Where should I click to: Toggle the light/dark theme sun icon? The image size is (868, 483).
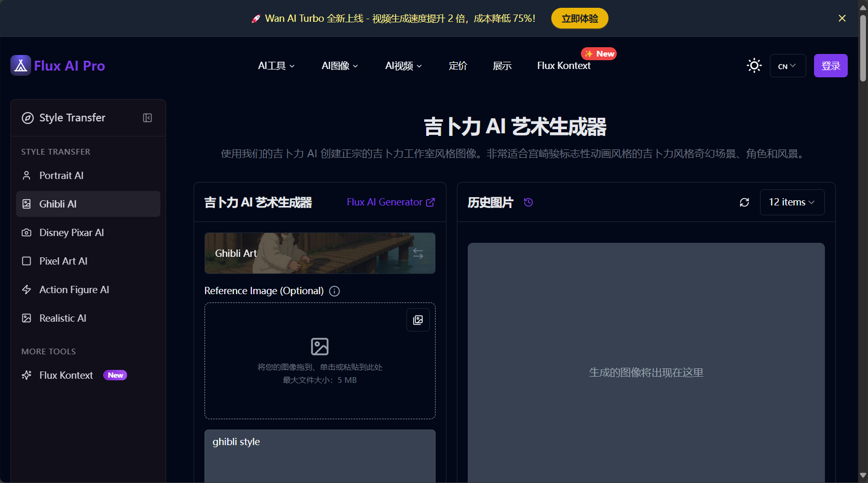[754, 65]
